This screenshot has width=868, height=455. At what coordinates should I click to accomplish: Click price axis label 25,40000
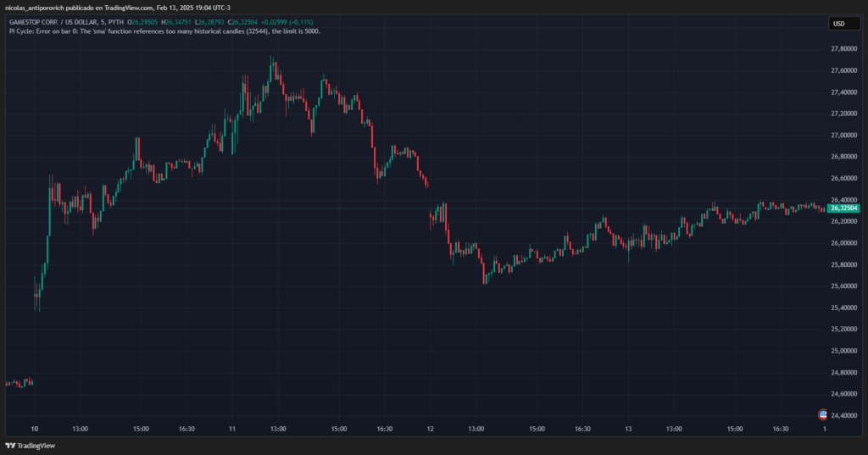pos(843,308)
